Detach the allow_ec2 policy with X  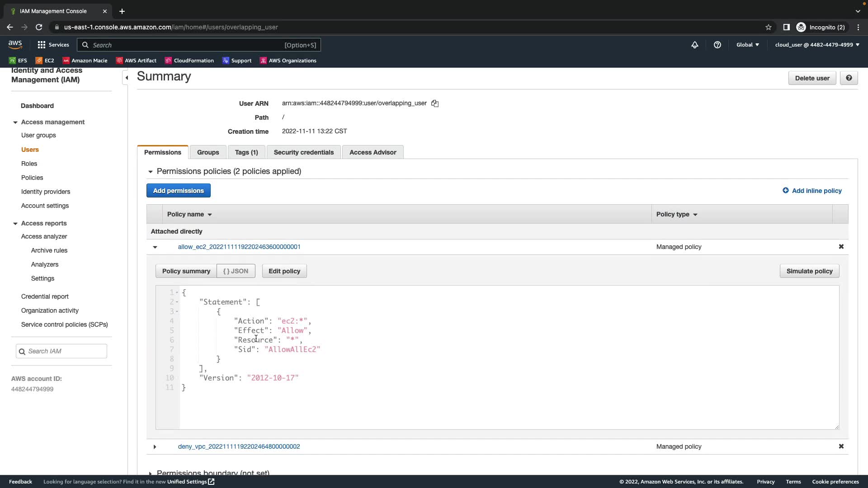tap(841, 247)
